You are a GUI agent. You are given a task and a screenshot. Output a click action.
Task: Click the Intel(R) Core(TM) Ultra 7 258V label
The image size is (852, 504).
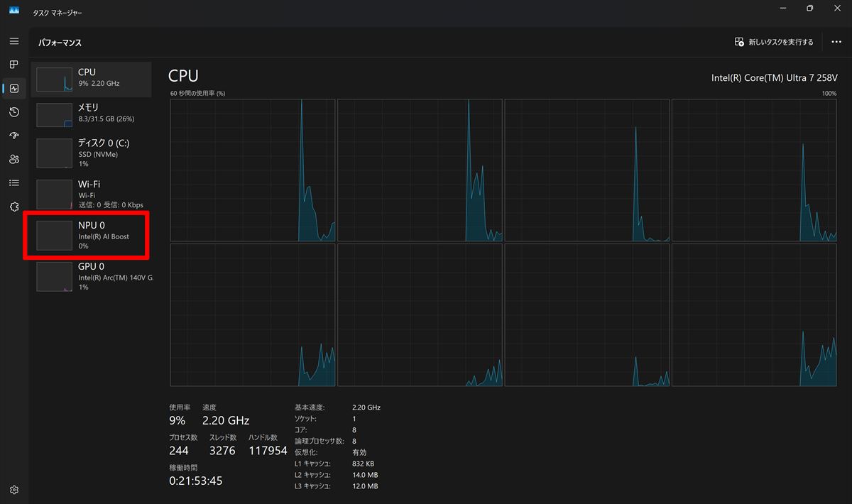[x=774, y=77]
